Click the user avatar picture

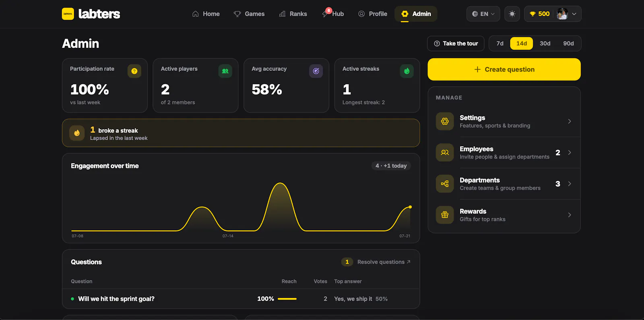click(562, 14)
